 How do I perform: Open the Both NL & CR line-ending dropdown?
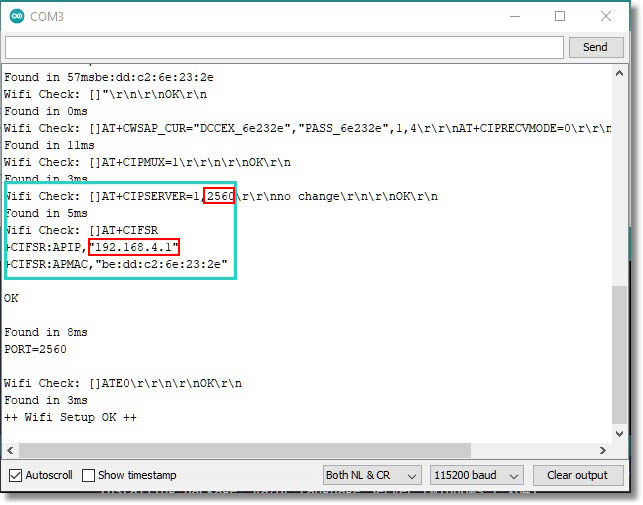pos(372,475)
